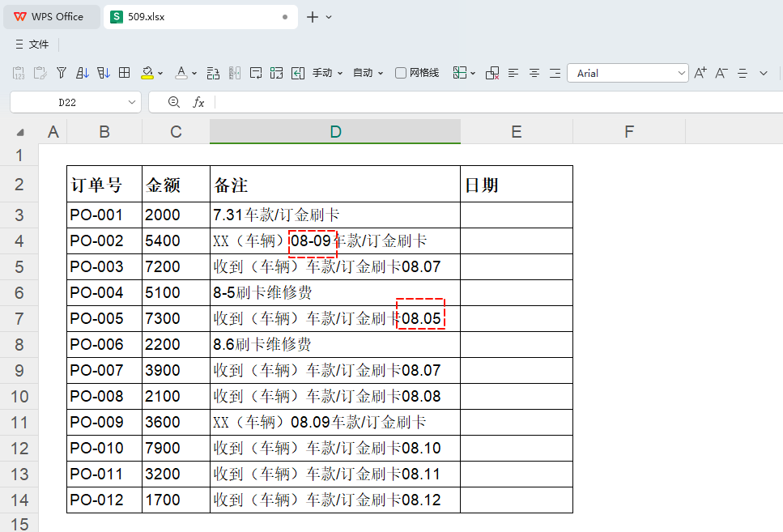Click the tab status dot on 509.xlsx tab
This screenshot has width=783, height=532.
285,17
